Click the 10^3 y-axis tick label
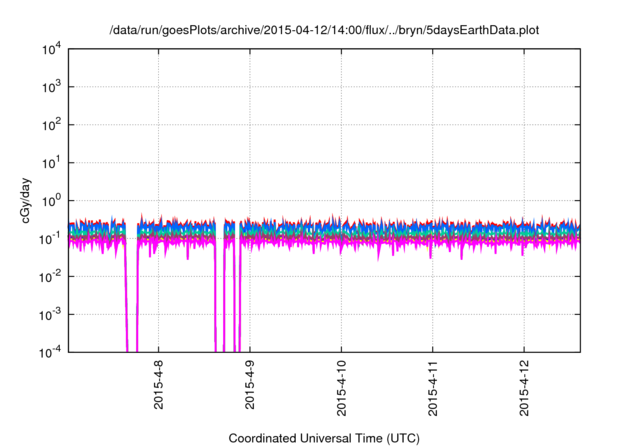Image resolution: width=640 pixels, height=448 pixels. (x=52, y=87)
